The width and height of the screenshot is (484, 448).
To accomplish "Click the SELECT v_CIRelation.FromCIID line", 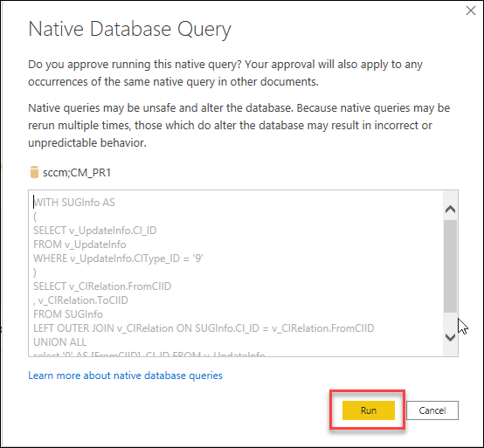I will point(102,286).
